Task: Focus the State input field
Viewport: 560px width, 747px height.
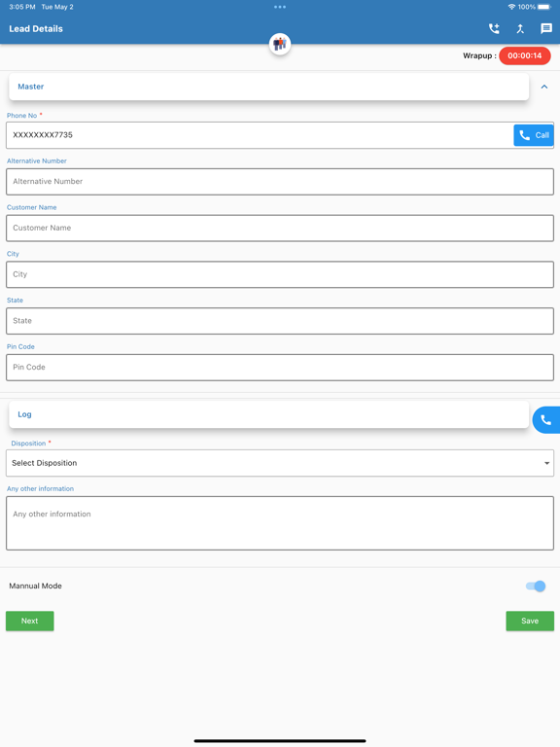Action: click(x=280, y=321)
